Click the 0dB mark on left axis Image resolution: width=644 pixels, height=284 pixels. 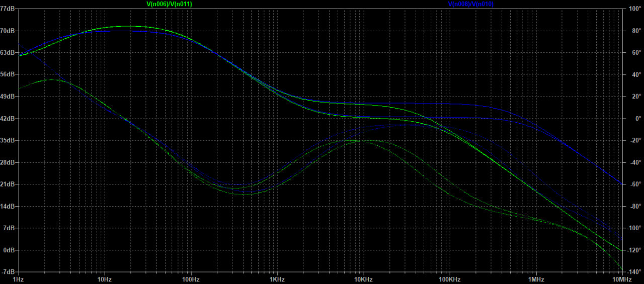pyautogui.click(x=10, y=250)
